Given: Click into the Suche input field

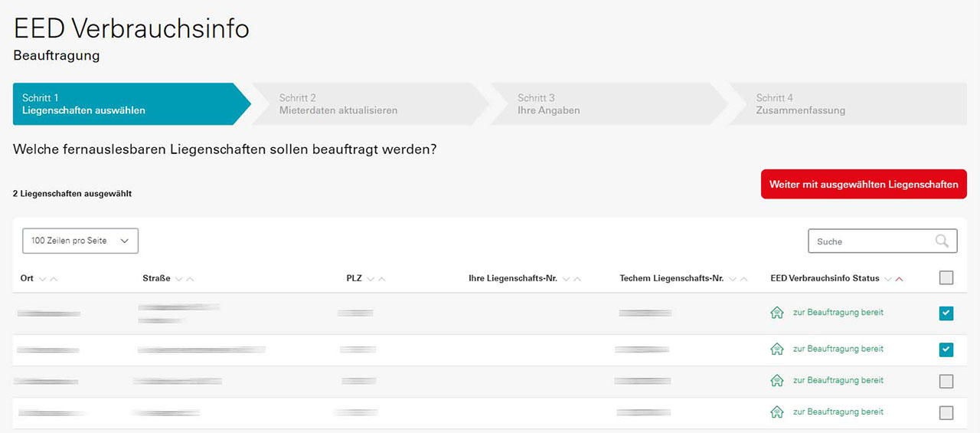Looking at the screenshot, I should [x=871, y=241].
